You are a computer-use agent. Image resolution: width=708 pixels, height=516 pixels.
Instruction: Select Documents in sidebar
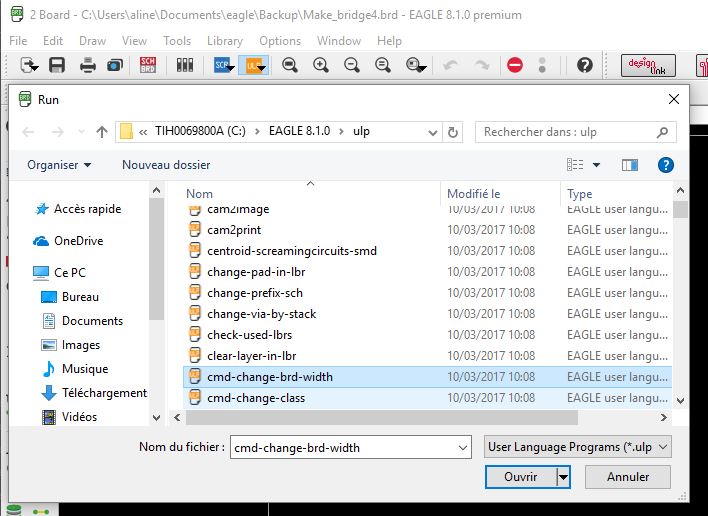tap(82, 321)
